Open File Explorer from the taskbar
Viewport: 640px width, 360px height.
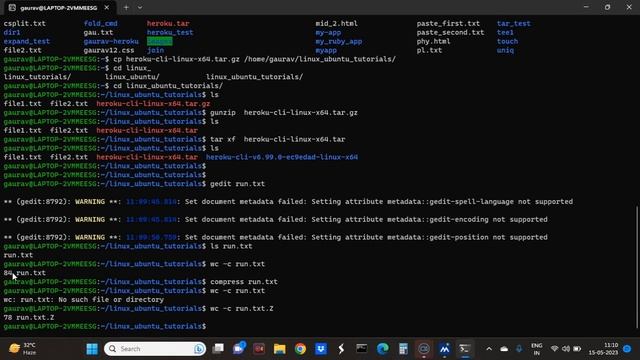point(280,349)
